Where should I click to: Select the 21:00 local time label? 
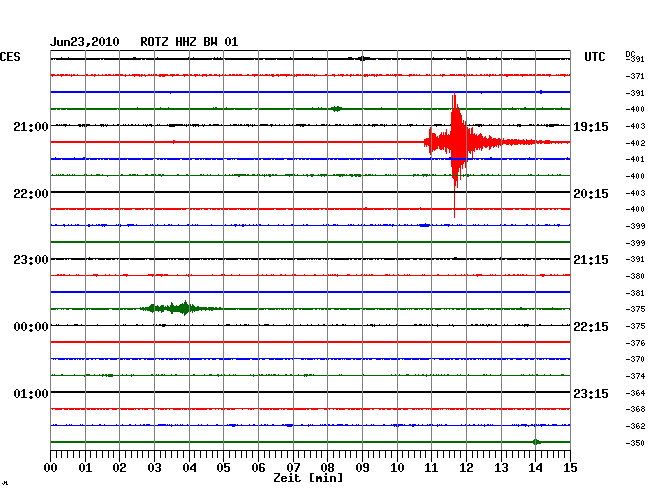(31, 127)
